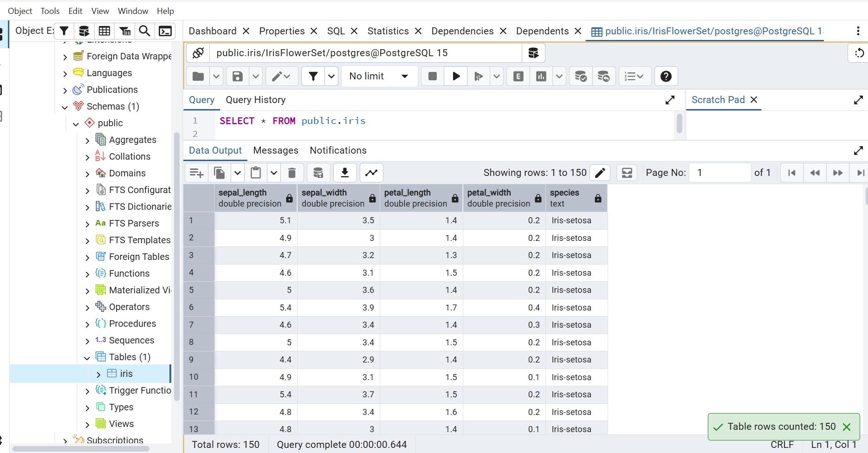Open dropdown arrow next to Open File icon
The width and height of the screenshot is (868, 453).
pyautogui.click(x=216, y=76)
